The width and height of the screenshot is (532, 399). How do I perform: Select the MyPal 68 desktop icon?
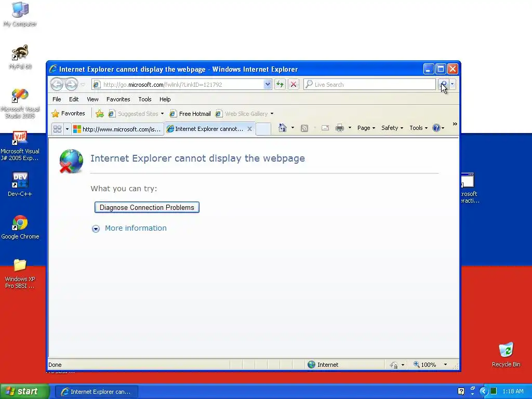[x=20, y=57]
